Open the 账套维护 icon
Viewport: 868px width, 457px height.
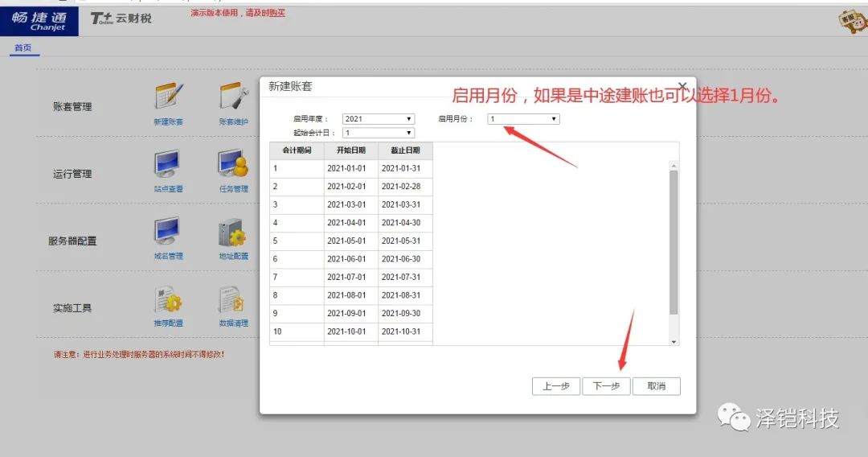(233, 97)
